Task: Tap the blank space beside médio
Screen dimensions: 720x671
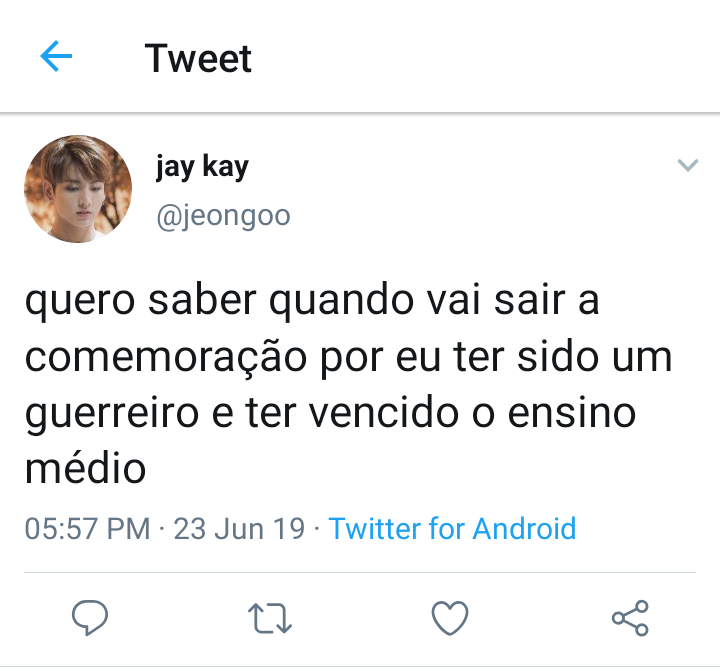Action: pyautogui.click(x=413, y=468)
